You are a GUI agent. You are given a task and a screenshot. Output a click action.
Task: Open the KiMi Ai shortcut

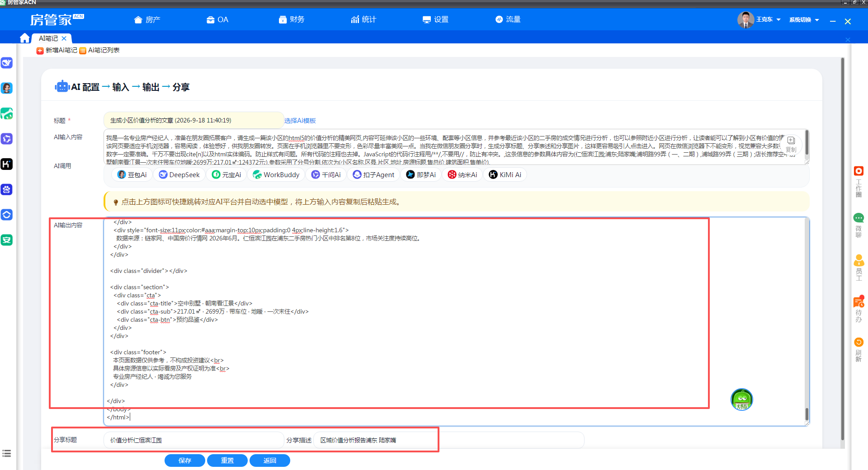pos(505,175)
